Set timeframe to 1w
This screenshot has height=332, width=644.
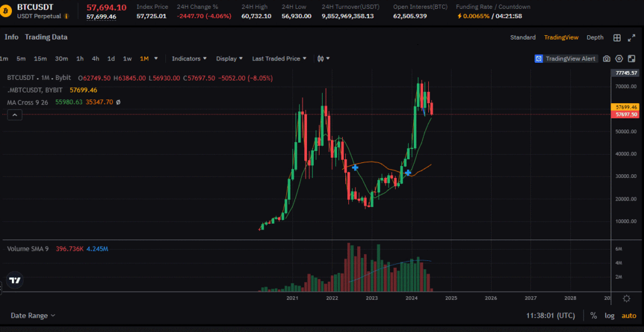pos(127,58)
